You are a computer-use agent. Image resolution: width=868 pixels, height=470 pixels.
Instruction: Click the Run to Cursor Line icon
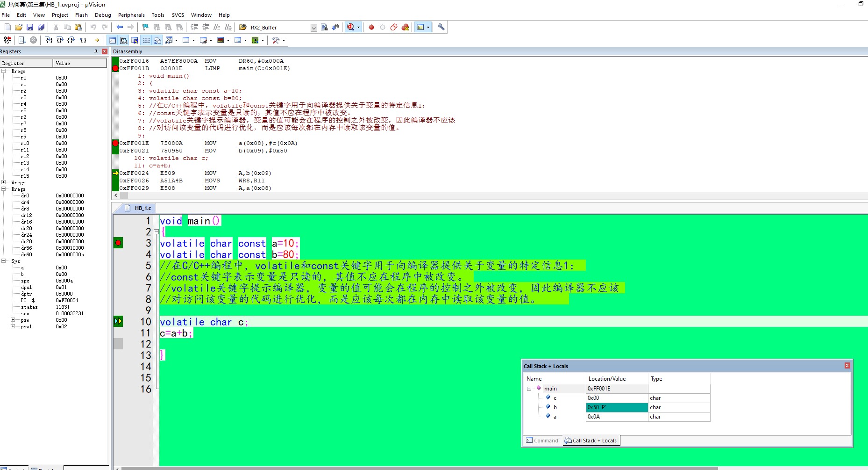[x=83, y=40]
